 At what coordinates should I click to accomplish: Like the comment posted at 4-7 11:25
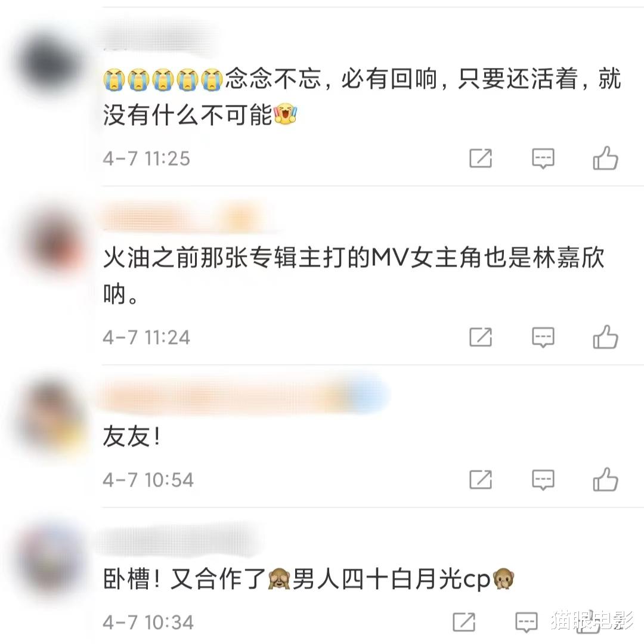coord(605,158)
